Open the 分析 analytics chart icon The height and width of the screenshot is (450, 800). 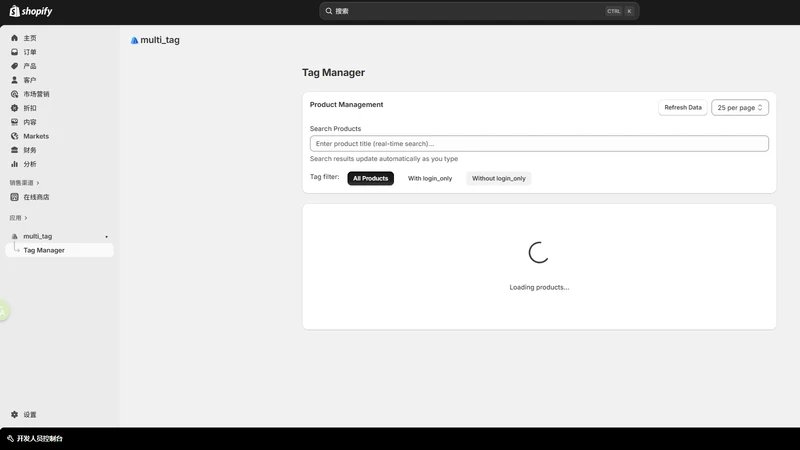[x=14, y=164]
